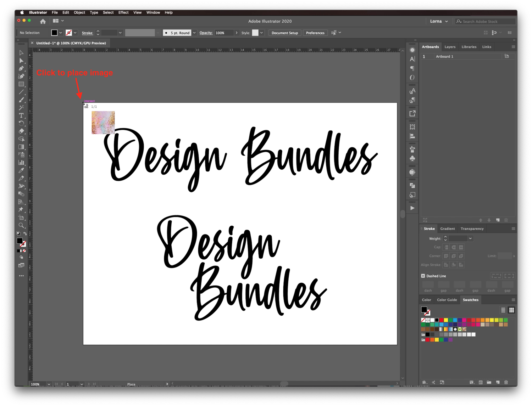Expand the Opacity value arrow
Screen dimensions: 532x406
click(237, 33)
